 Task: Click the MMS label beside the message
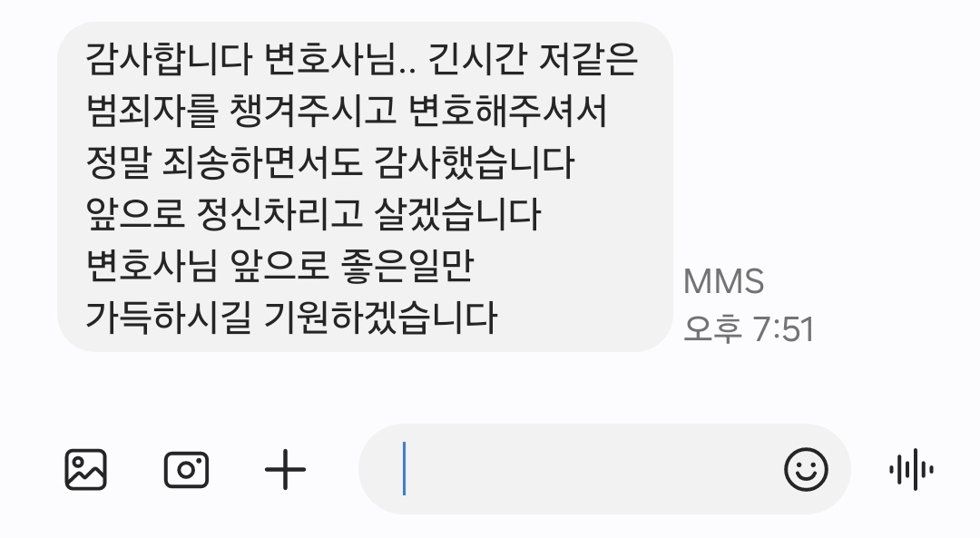click(724, 281)
